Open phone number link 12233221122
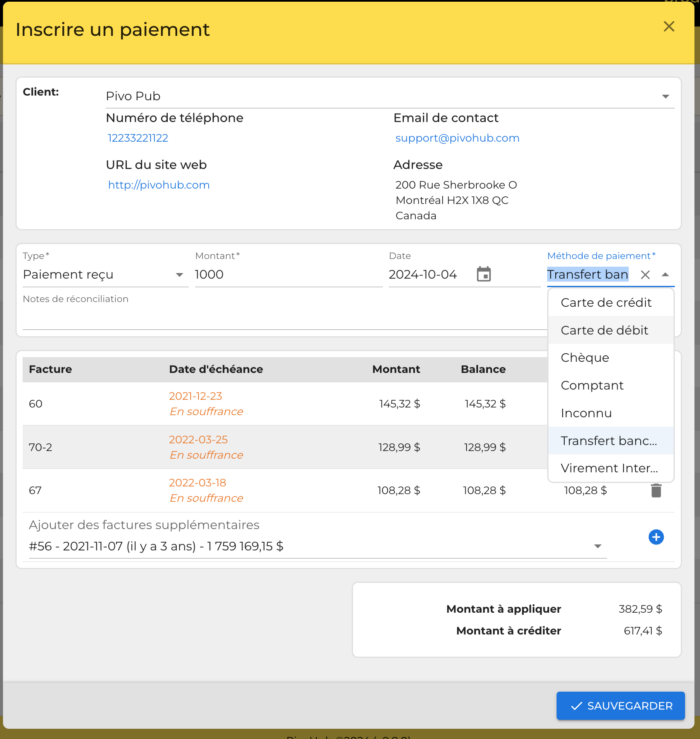This screenshot has width=700, height=739. (138, 138)
